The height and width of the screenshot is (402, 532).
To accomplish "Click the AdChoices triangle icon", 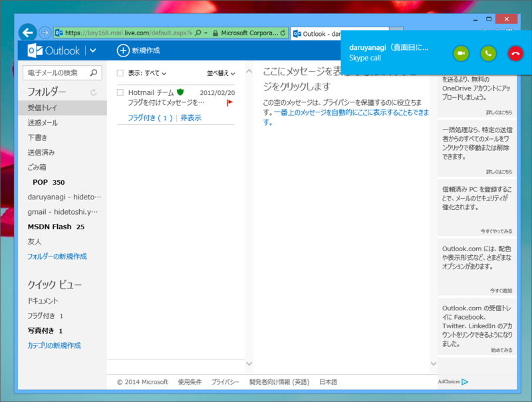I will (x=464, y=381).
